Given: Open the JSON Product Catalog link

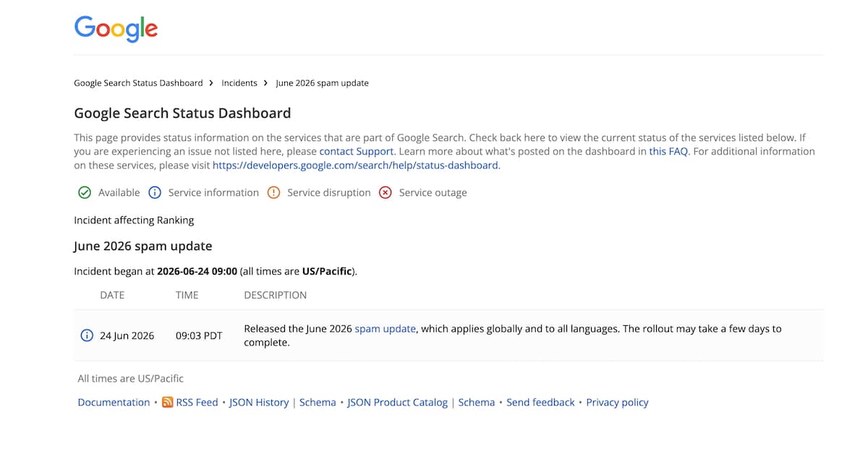Looking at the screenshot, I should [x=398, y=402].
